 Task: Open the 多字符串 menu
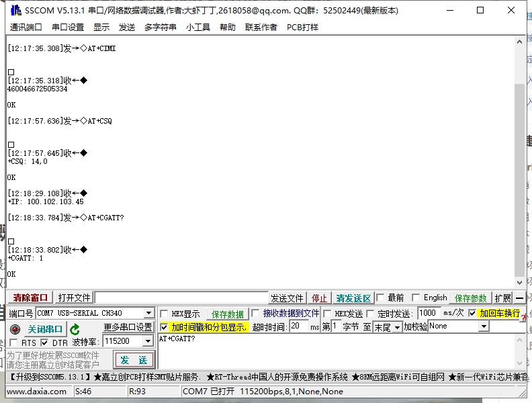(160, 27)
